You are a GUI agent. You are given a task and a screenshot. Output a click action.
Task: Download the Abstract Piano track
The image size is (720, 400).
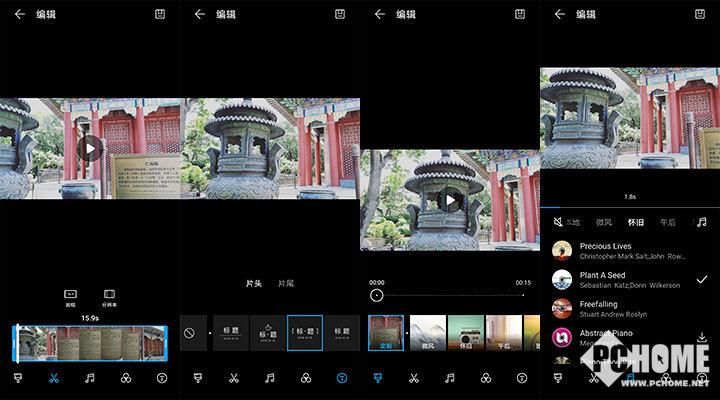[702, 338]
